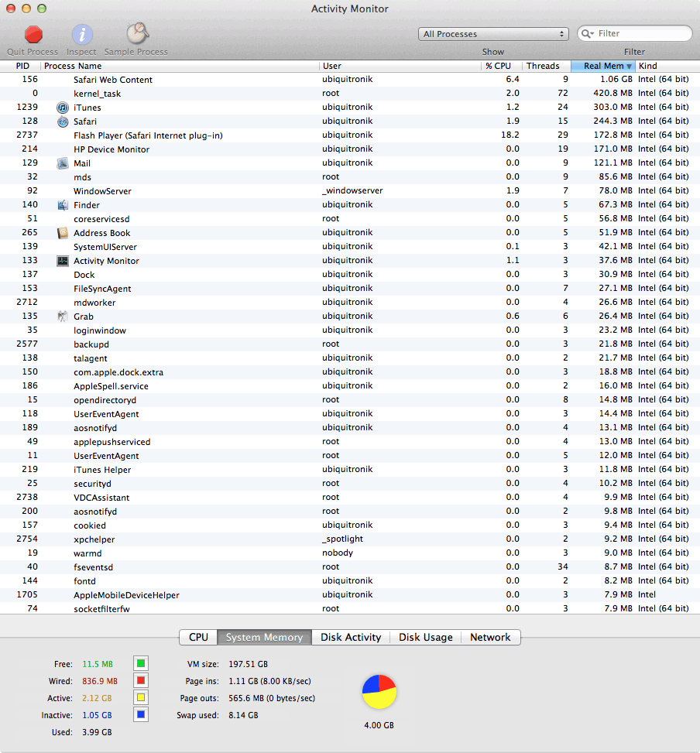Select the warmd process row
This screenshot has width=700, height=753.
pos(350,553)
